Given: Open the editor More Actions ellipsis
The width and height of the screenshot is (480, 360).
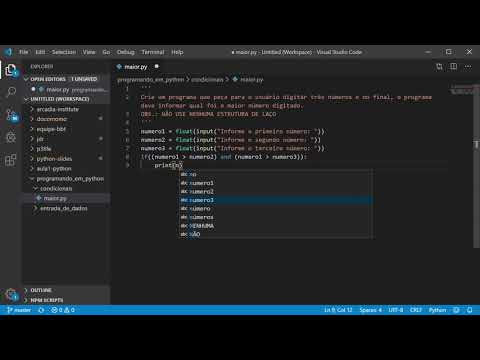Looking at the screenshot, I should tap(468, 67).
